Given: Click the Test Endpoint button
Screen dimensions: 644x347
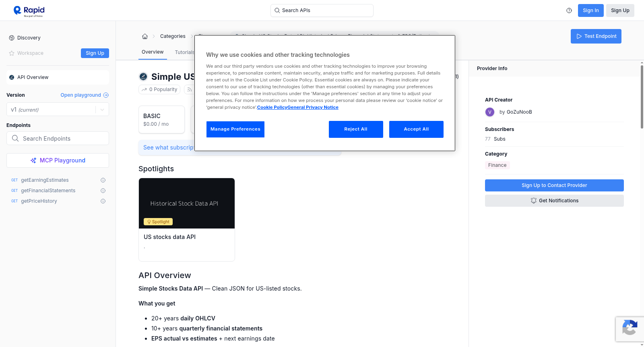Looking at the screenshot, I should click(x=596, y=36).
